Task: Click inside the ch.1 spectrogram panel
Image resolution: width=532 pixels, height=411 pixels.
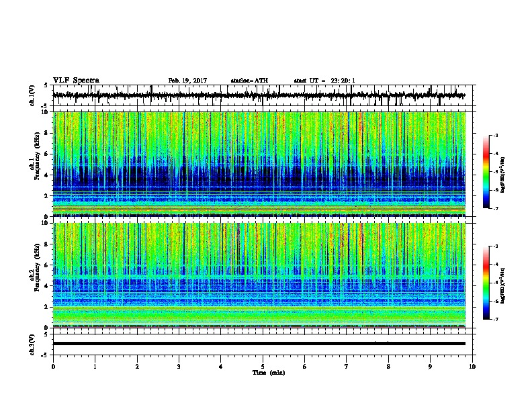Action: coord(259,164)
